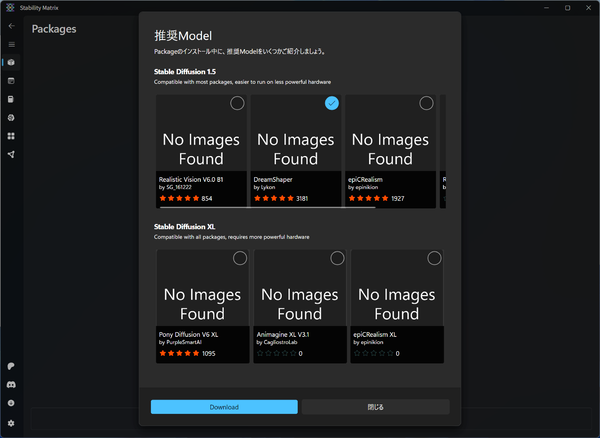The height and width of the screenshot is (438, 600).
Task: Open the globe icon in the sidebar
Action: click(11, 118)
